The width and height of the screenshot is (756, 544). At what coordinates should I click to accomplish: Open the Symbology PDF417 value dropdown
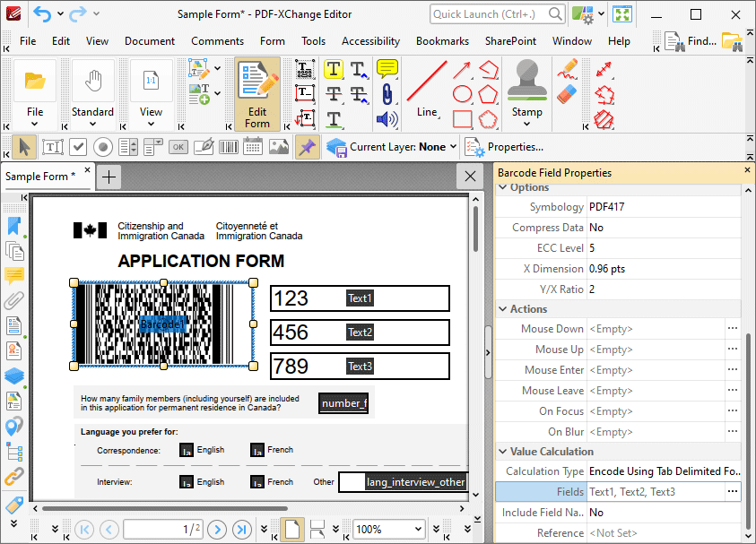point(664,207)
